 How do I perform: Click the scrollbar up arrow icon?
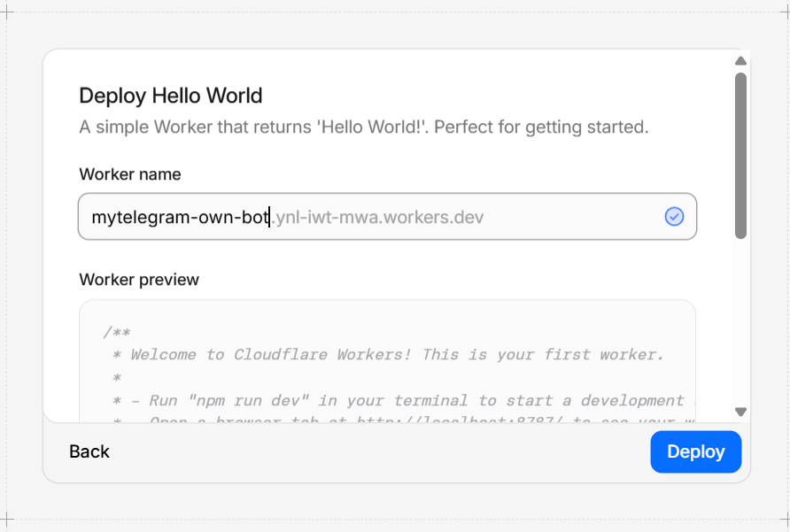[x=741, y=61]
